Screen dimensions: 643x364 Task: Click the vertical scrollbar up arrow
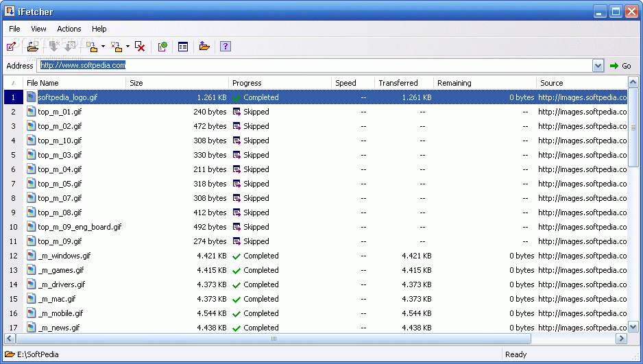[633, 82]
